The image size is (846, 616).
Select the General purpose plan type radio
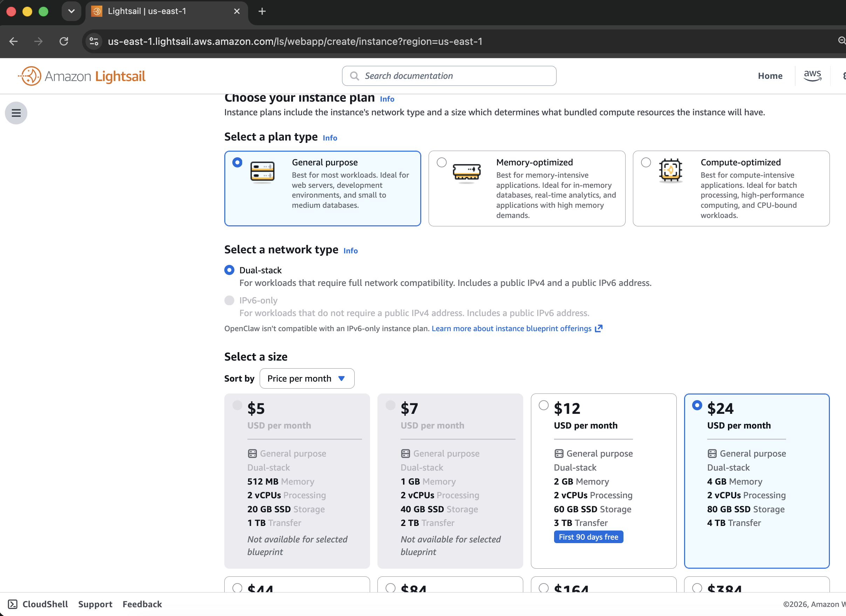tap(237, 162)
